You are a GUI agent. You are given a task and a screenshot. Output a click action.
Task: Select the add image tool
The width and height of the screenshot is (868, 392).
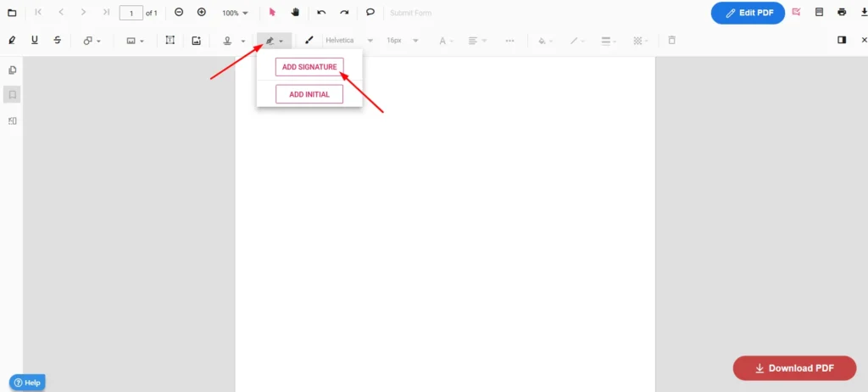196,41
